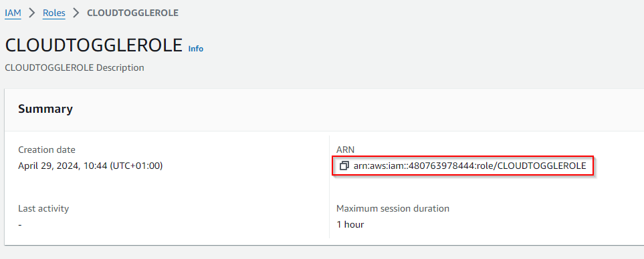Click the CLOUDTOGGLEROLE page heading

[94, 45]
